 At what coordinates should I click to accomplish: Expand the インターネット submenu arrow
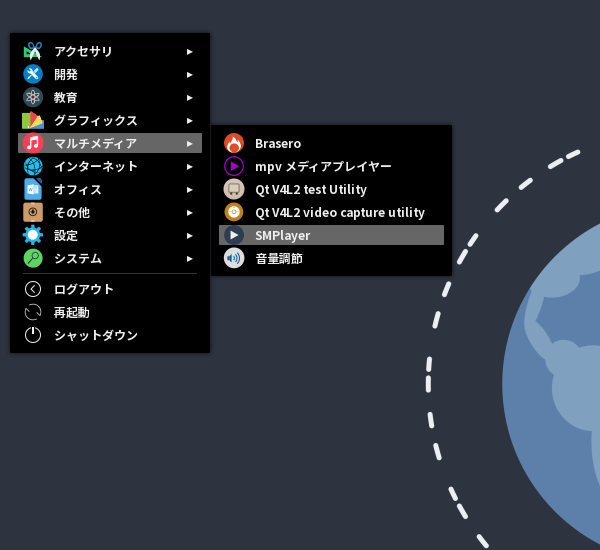click(x=189, y=166)
